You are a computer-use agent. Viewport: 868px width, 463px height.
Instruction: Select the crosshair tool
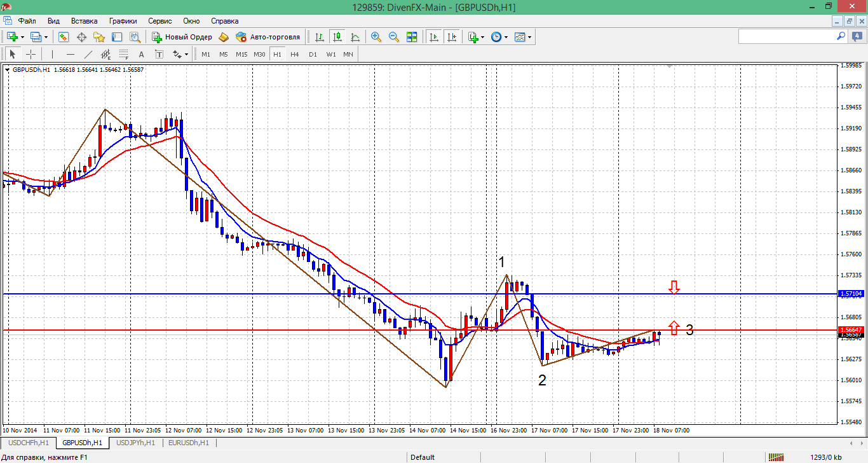click(31, 54)
